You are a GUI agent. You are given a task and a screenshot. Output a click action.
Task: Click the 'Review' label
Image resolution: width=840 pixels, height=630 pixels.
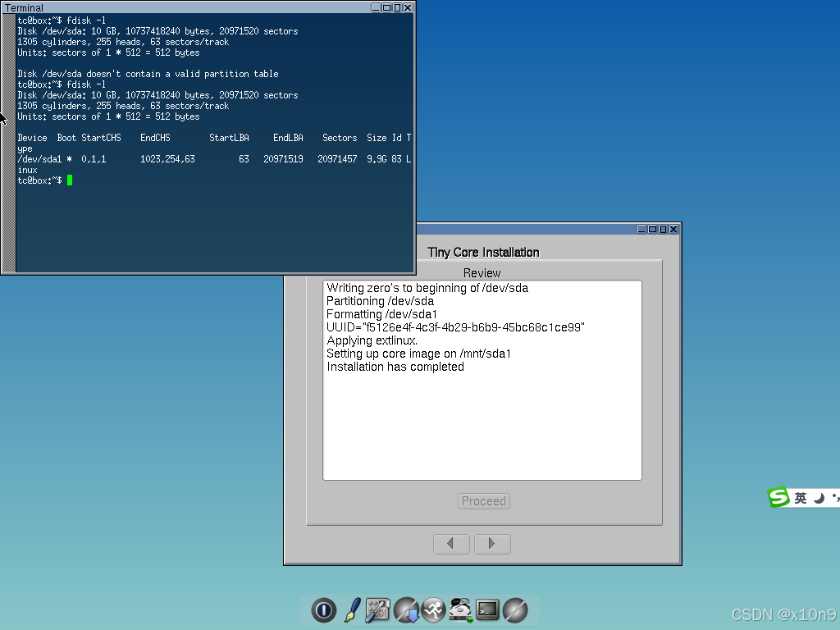click(x=482, y=273)
